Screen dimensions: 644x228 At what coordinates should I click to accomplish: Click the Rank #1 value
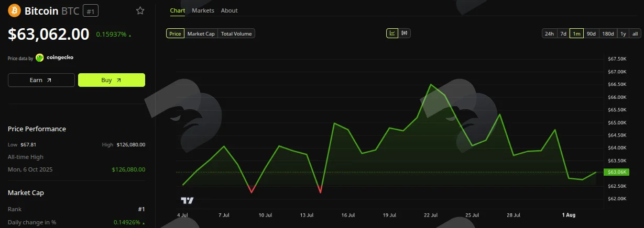(141, 209)
